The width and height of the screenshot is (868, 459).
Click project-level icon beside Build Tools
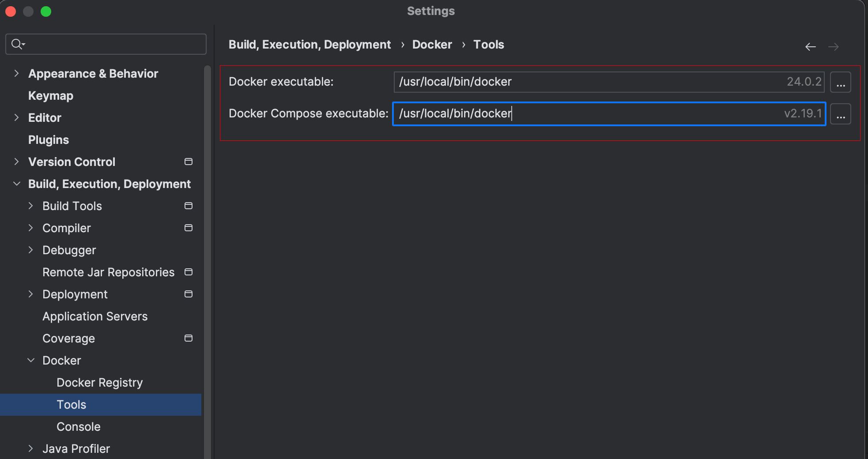189,206
